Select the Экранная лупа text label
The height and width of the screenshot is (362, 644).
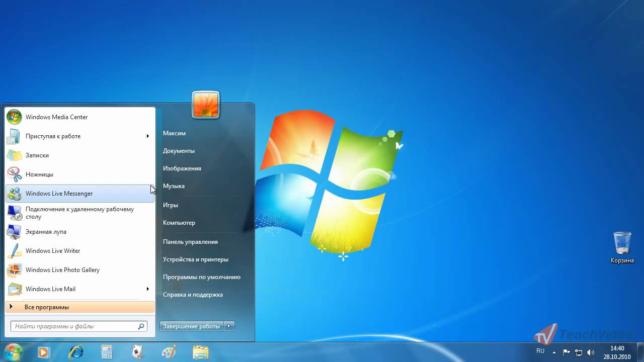(x=46, y=232)
